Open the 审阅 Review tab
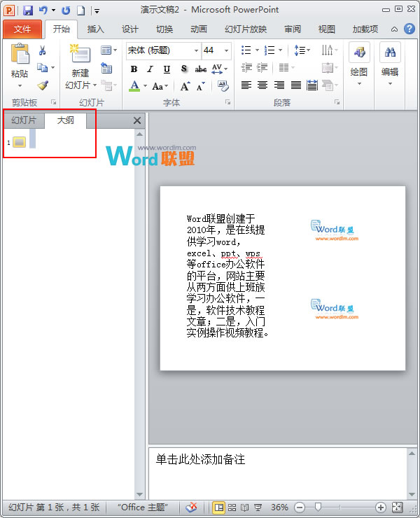The width and height of the screenshot is (420, 518). pyautogui.click(x=293, y=29)
